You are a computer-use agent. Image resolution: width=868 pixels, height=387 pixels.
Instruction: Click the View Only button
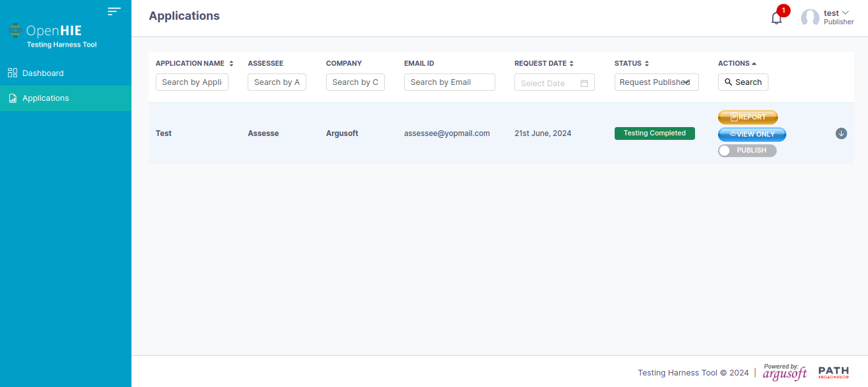tap(752, 134)
